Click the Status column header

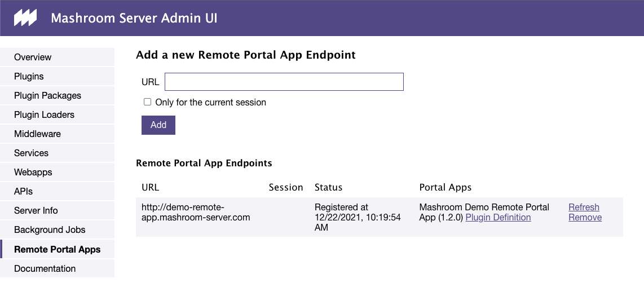[x=329, y=188]
